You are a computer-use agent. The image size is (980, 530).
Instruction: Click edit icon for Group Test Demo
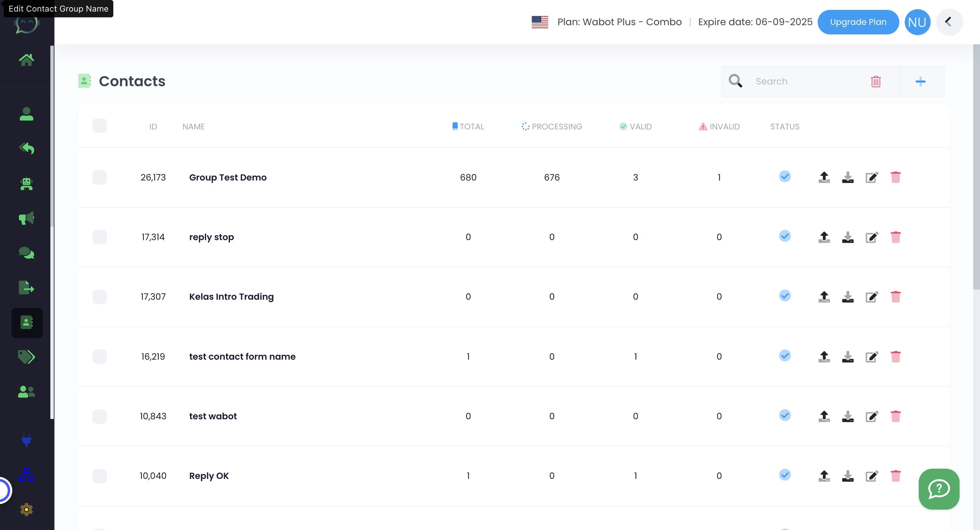[x=871, y=177]
